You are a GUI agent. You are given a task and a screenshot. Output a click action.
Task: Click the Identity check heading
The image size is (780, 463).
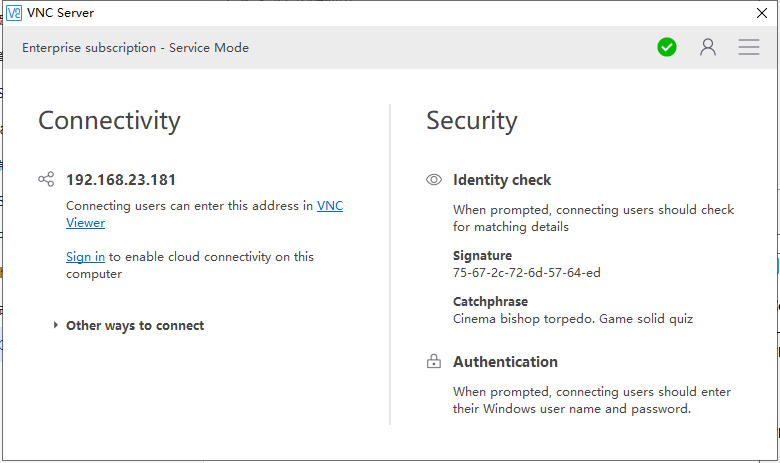click(x=502, y=180)
